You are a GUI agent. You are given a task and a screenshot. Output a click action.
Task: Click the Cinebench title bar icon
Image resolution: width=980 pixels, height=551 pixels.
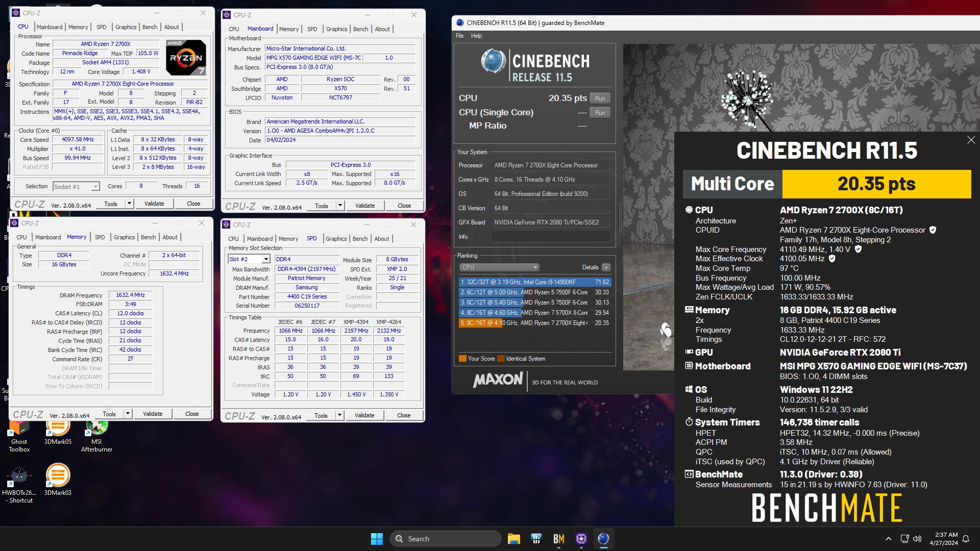pos(460,22)
